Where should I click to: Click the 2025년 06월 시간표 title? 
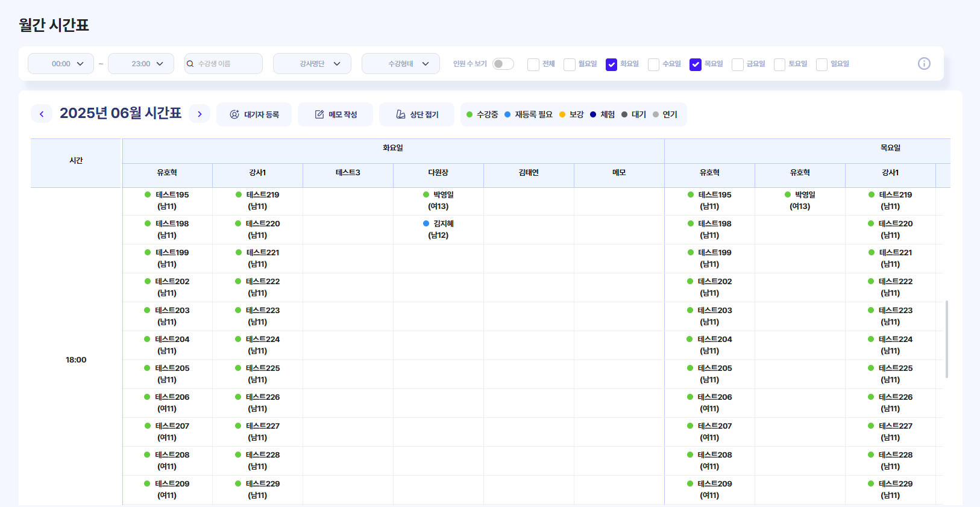[x=121, y=113]
